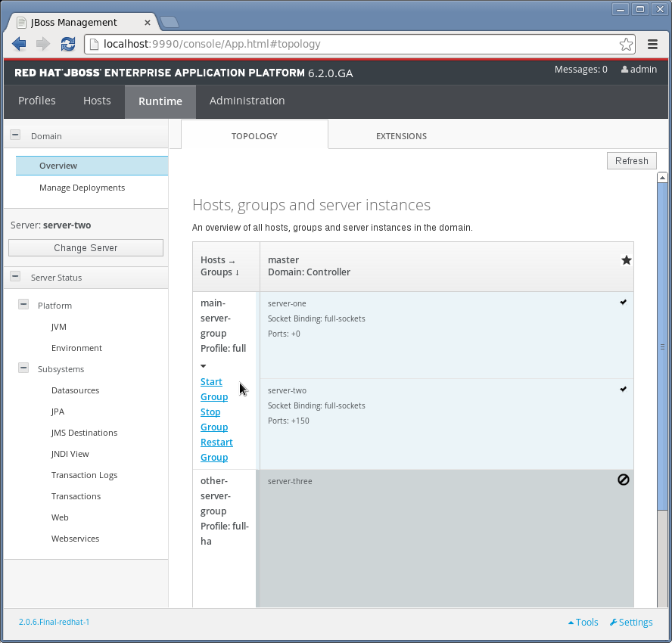
Task: Click the bookmark star in address bar
Action: (626, 44)
